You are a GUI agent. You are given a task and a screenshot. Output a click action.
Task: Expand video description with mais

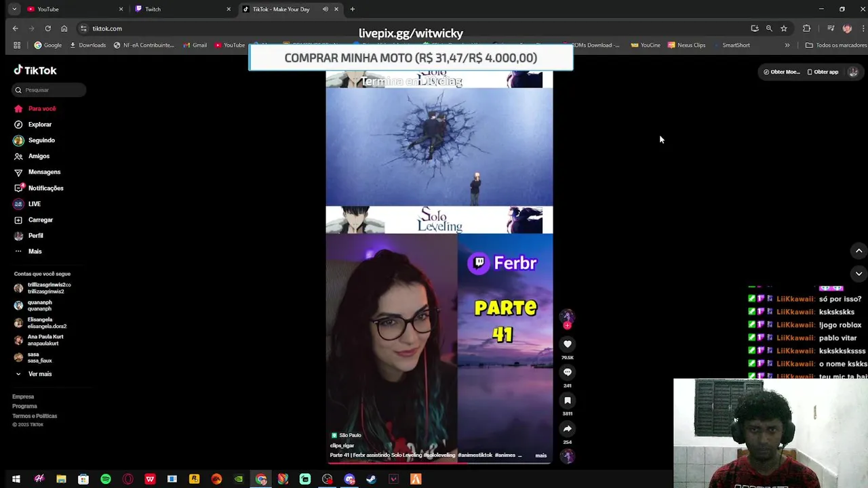[x=540, y=455]
